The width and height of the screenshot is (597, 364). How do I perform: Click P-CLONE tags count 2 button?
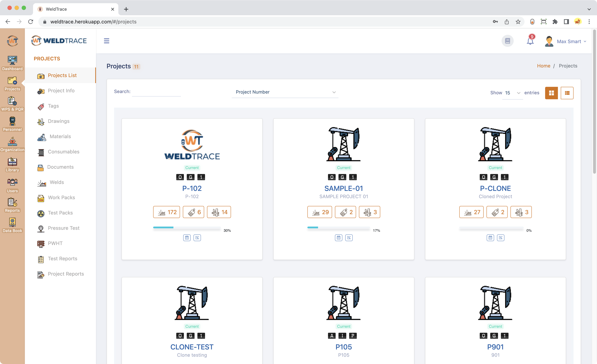click(x=497, y=212)
